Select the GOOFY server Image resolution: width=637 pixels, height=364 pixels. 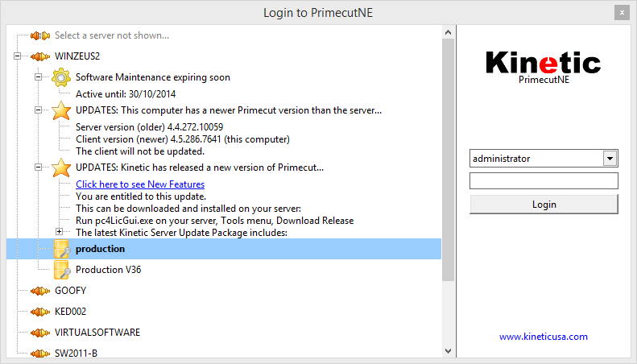click(x=70, y=291)
